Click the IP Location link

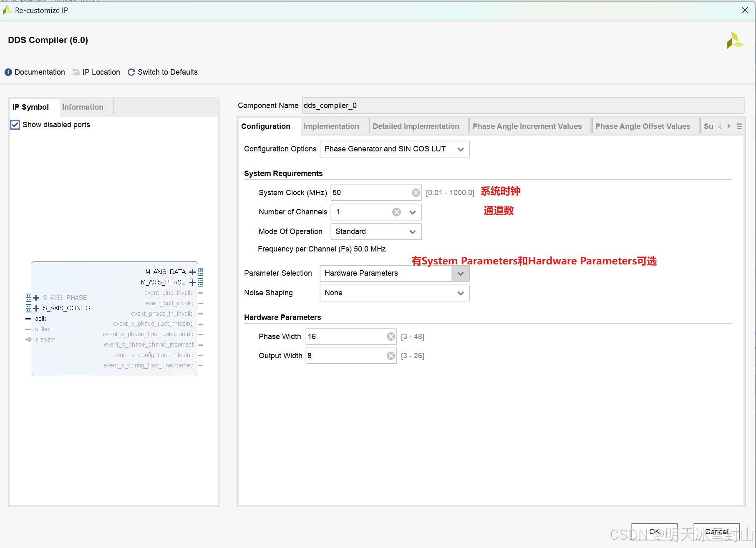click(x=101, y=72)
